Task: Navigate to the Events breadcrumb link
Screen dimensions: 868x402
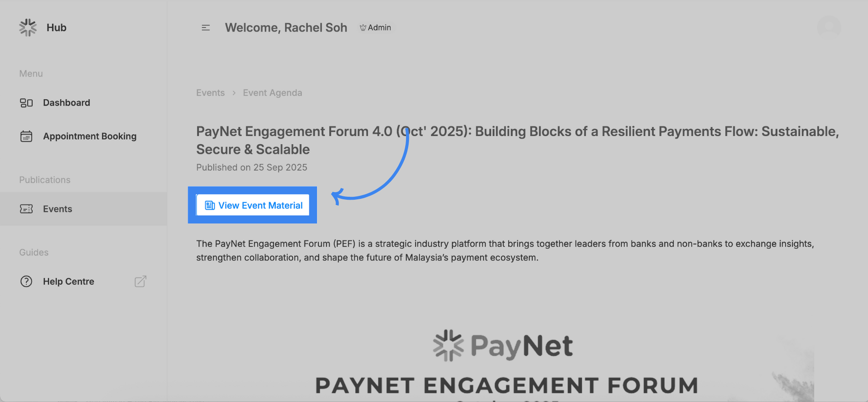Action: point(210,93)
